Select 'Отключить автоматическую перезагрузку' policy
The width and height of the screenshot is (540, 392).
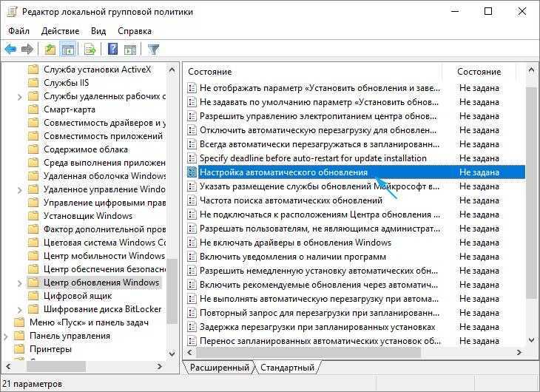coord(318,130)
